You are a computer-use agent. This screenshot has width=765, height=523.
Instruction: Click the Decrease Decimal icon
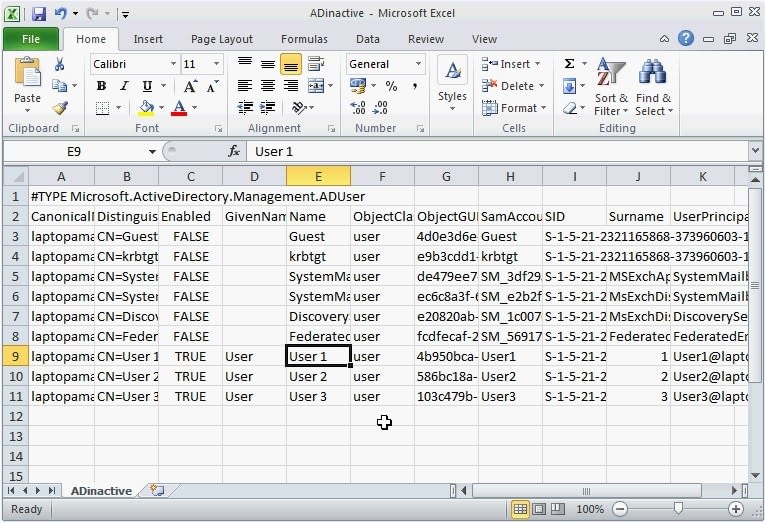pyautogui.click(x=380, y=108)
